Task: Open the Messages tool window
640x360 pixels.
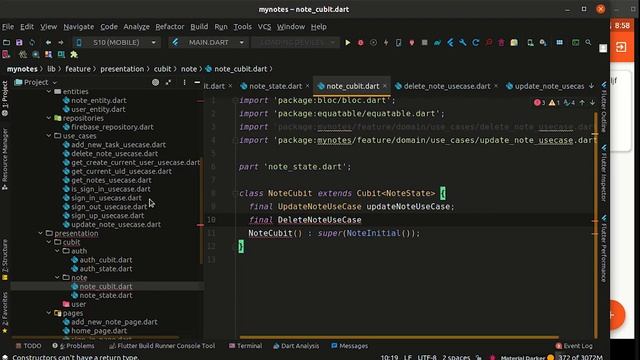Action: [349, 346]
